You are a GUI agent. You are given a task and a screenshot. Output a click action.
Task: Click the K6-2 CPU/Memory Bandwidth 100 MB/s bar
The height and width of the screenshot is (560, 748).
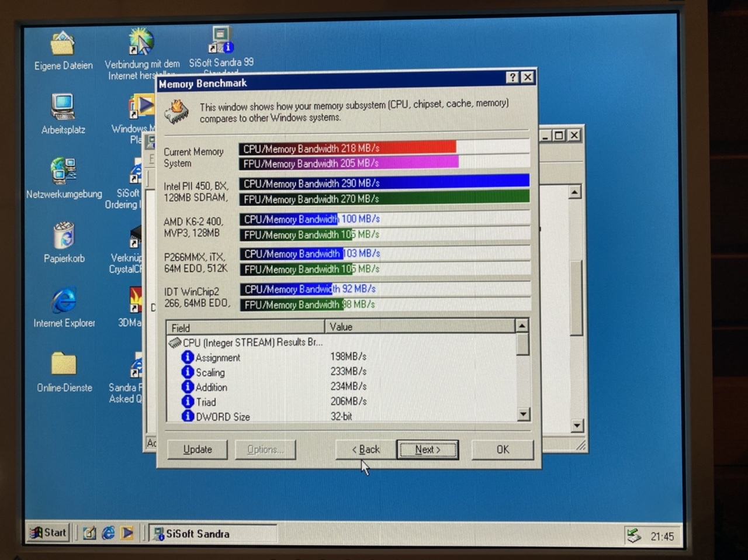(385, 219)
